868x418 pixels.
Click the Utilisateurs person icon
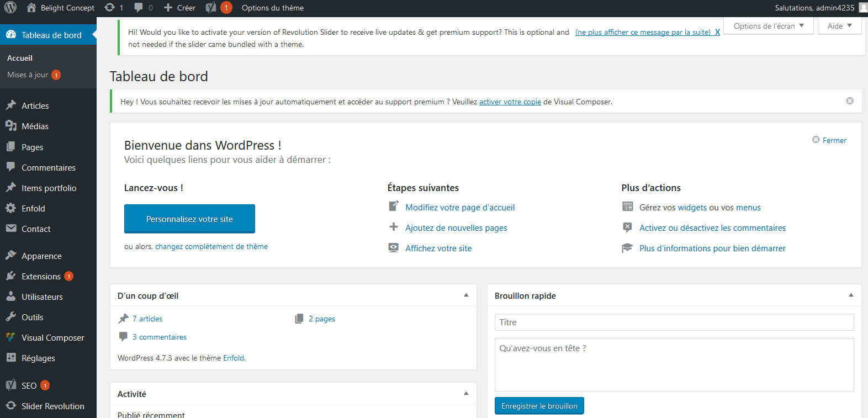(x=11, y=296)
